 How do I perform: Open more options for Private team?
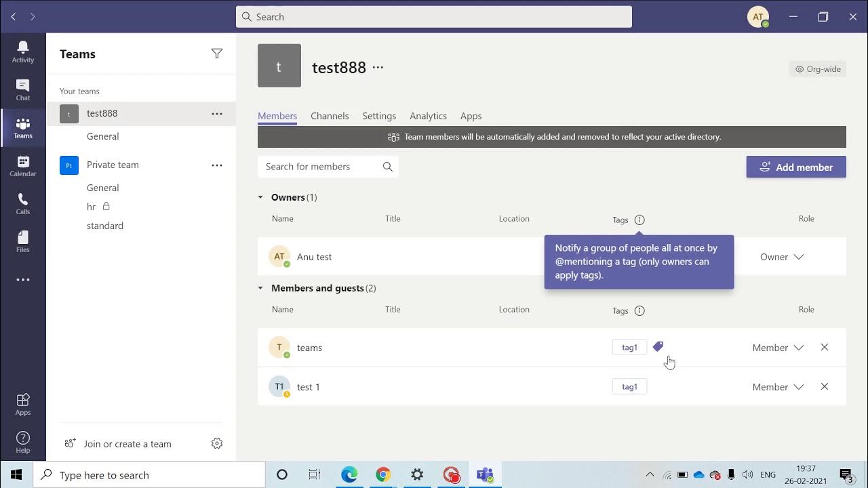[217, 165]
